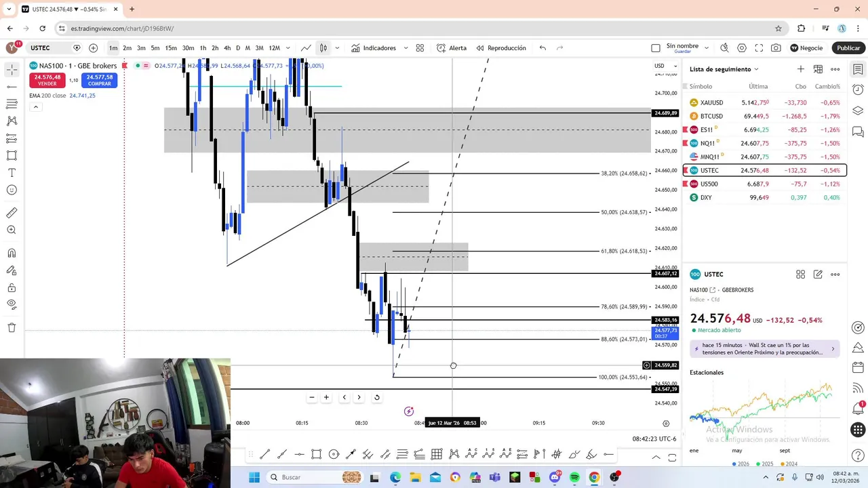This screenshot has width=868, height=488.
Task: Open the emoji icons drawing tool
Action: coord(12,190)
